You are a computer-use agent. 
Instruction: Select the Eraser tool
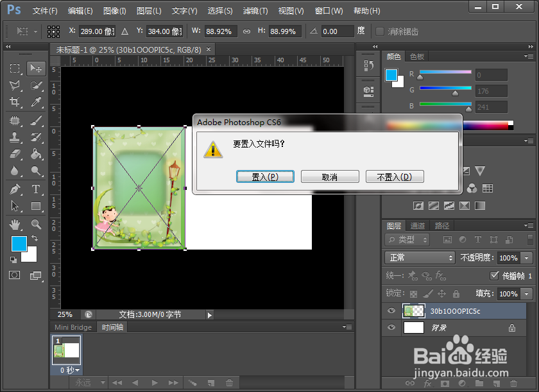(x=15, y=153)
